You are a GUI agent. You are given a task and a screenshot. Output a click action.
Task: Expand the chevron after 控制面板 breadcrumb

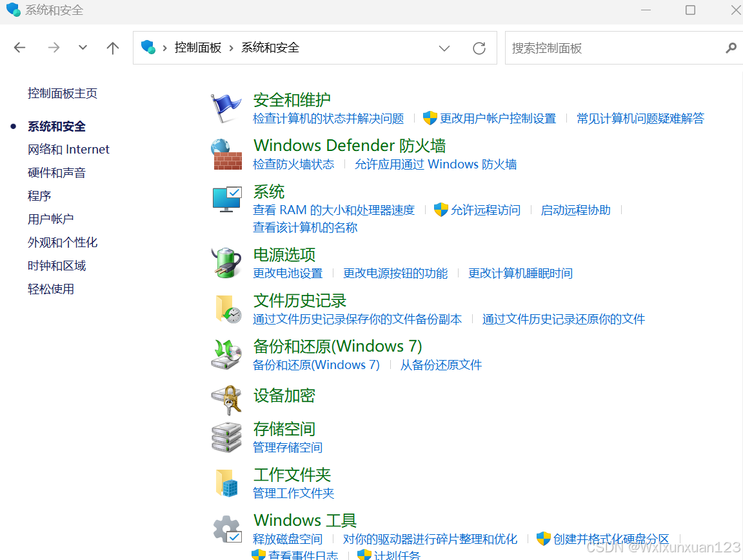(x=232, y=48)
